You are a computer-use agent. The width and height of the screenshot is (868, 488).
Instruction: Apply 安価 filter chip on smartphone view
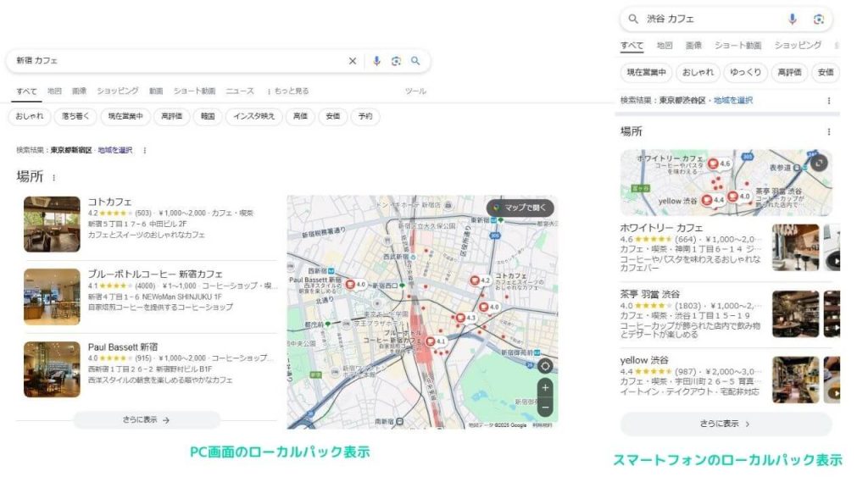coord(826,73)
